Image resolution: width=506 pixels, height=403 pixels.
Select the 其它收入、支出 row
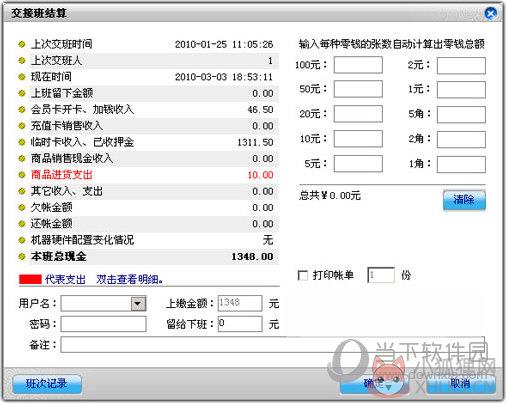click(149, 191)
